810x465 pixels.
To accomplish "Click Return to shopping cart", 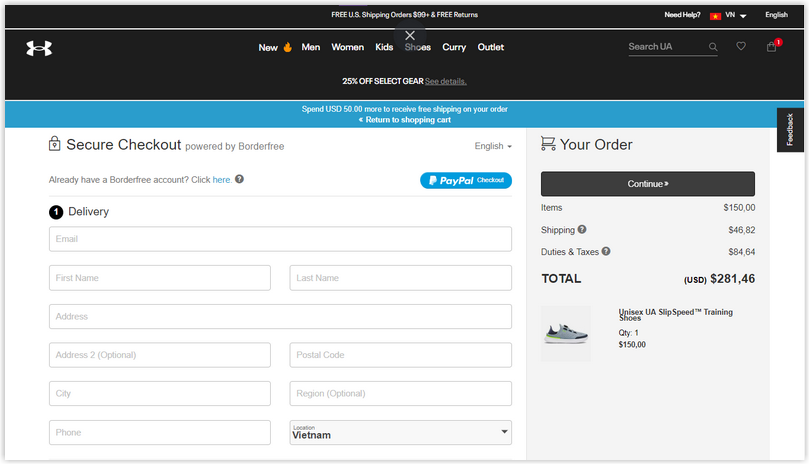I will click(x=405, y=120).
